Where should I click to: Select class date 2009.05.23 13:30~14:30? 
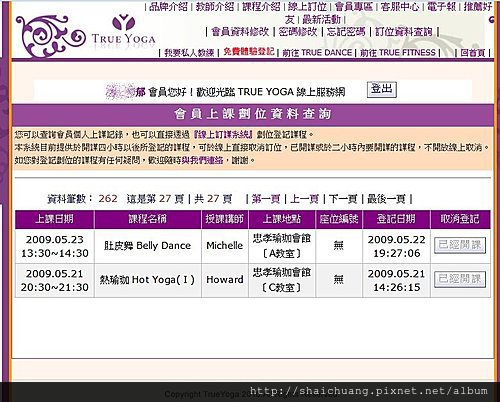coord(55,246)
